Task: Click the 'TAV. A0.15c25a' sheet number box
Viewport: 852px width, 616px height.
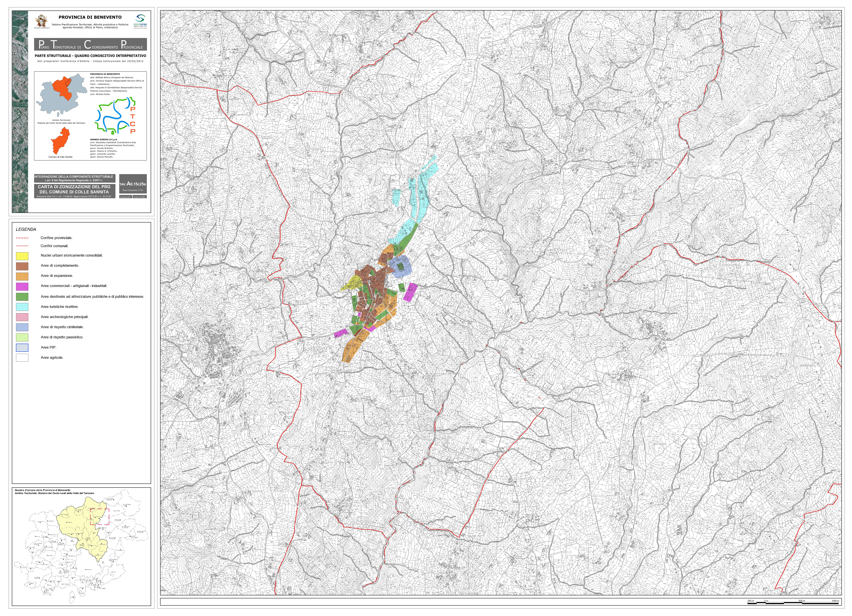Action: click(x=133, y=184)
